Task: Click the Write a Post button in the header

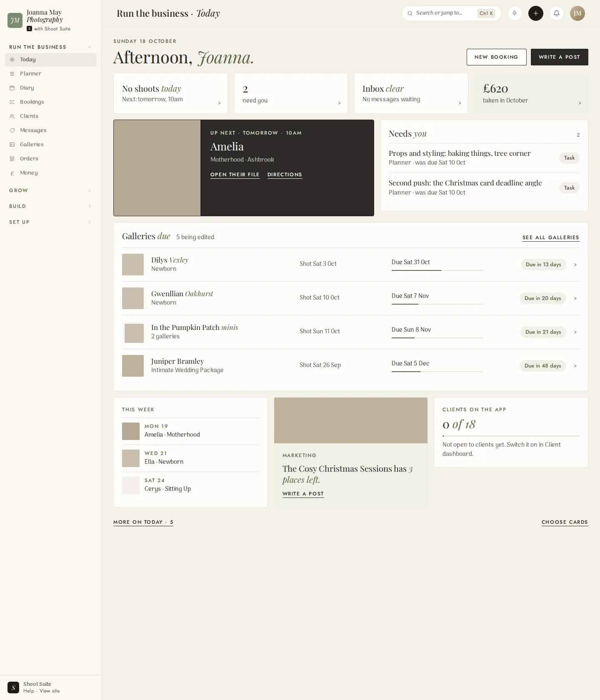Action: pyautogui.click(x=559, y=57)
